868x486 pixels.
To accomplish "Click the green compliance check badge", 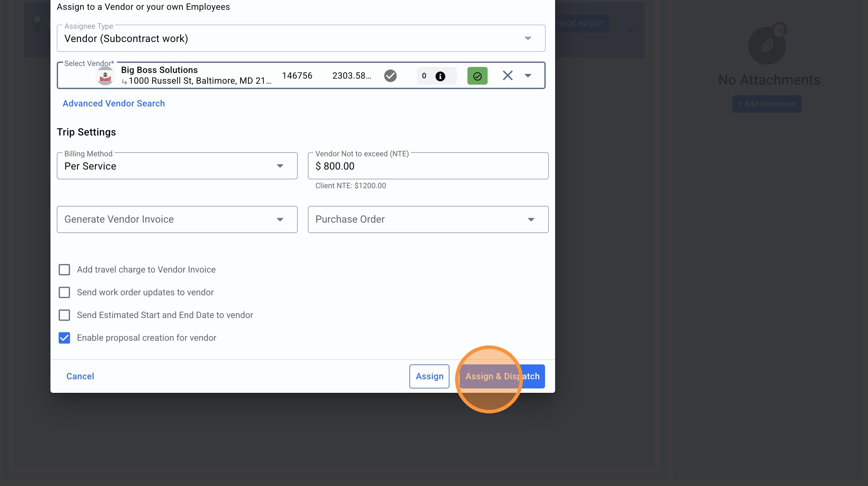I will tap(477, 76).
